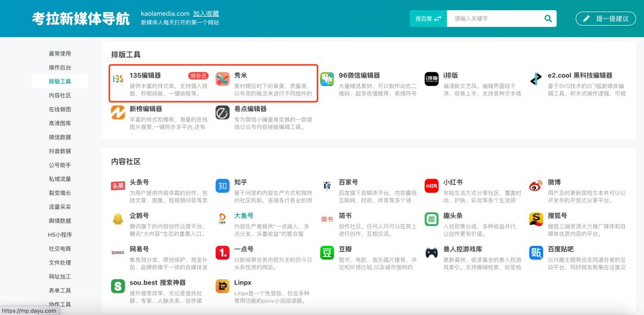The width and height of the screenshot is (644, 315).
Task: Open the e2.cool editor icon
Action: point(536,79)
